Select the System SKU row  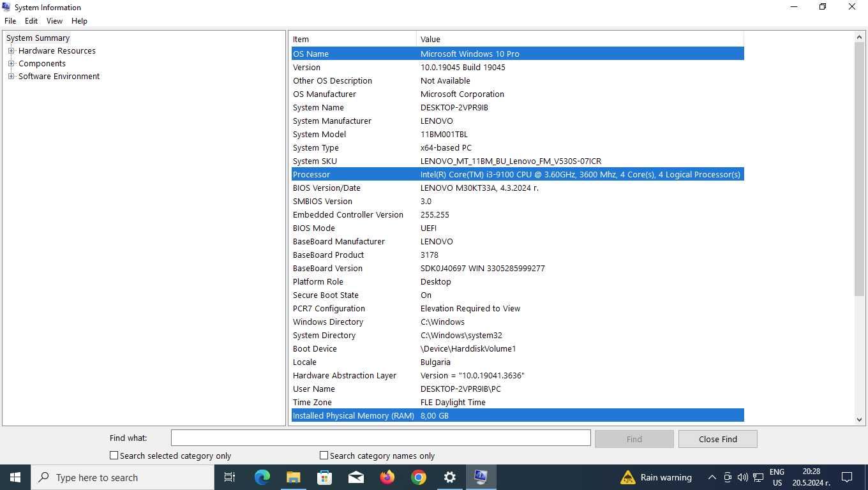click(x=518, y=161)
